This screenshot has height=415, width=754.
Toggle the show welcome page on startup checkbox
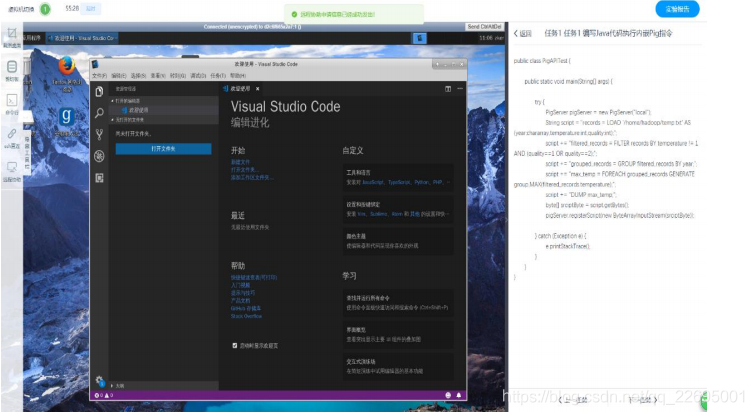click(236, 345)
